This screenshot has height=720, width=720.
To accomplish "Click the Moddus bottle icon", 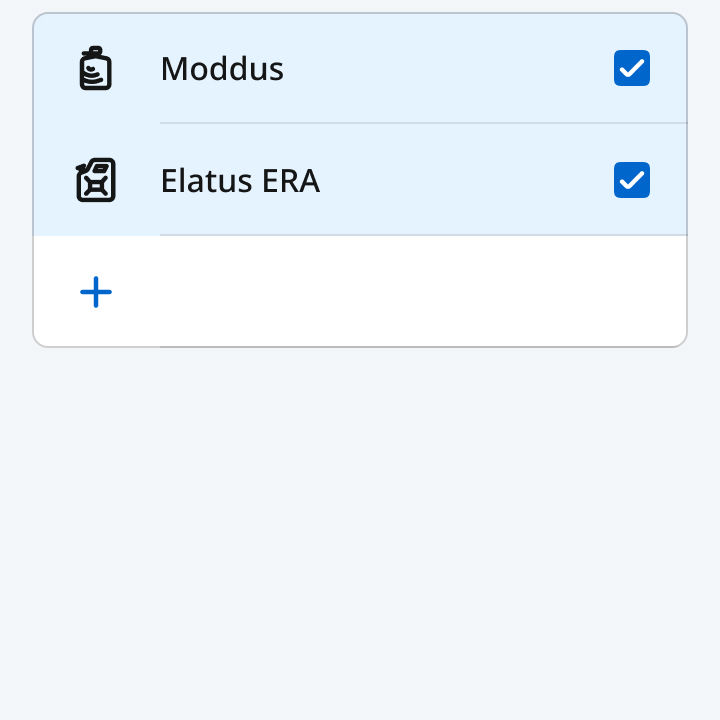I will [95, 69].
